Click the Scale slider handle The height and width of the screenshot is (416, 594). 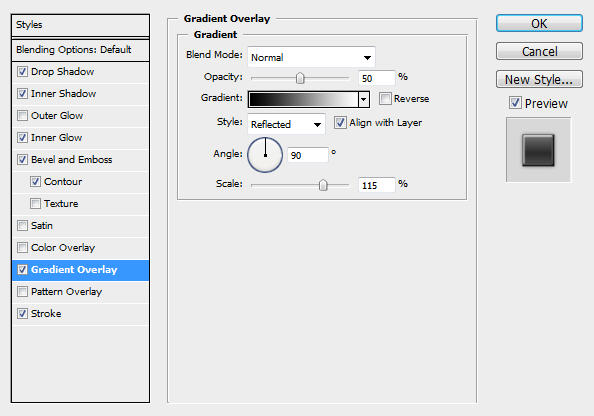point(323,185)
